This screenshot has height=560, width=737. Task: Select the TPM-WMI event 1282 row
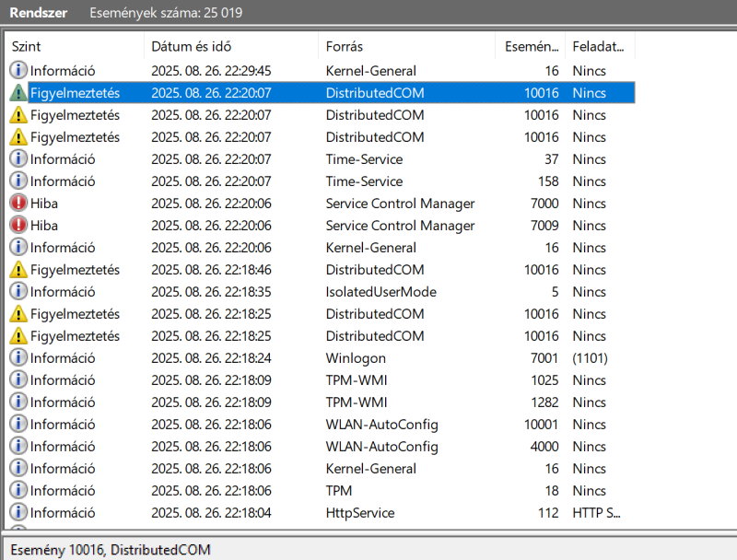(x=322, y=402)
